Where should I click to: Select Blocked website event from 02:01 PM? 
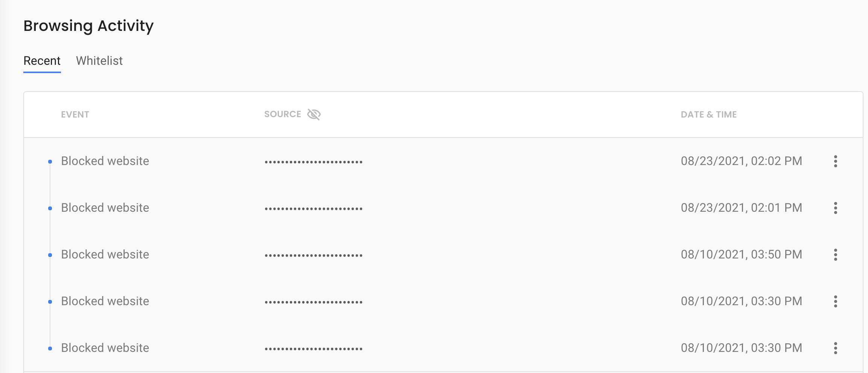pos(105,208)
